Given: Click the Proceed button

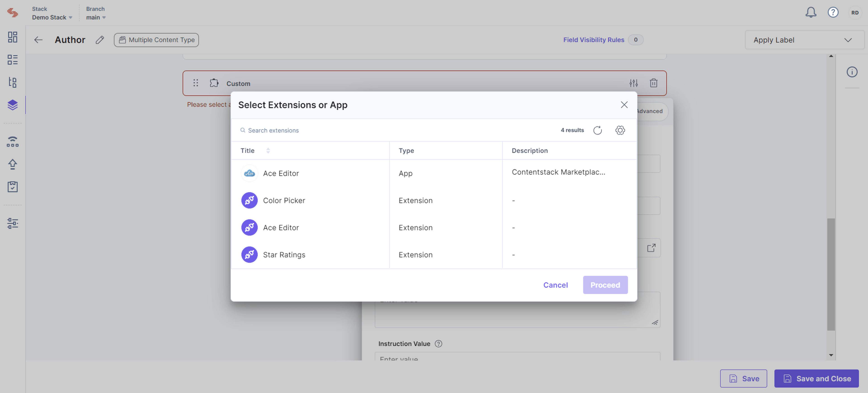Looking at the screenshot, I should (605, 285).
